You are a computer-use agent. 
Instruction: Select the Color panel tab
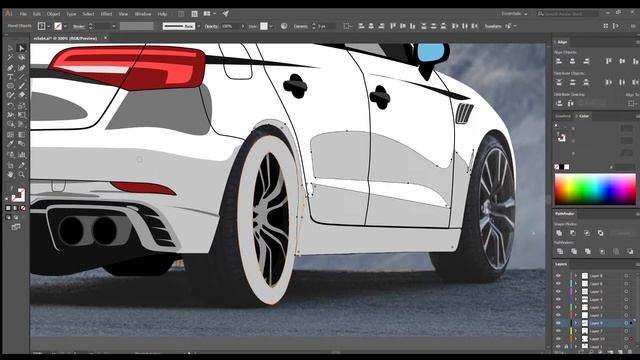(583, 116)
